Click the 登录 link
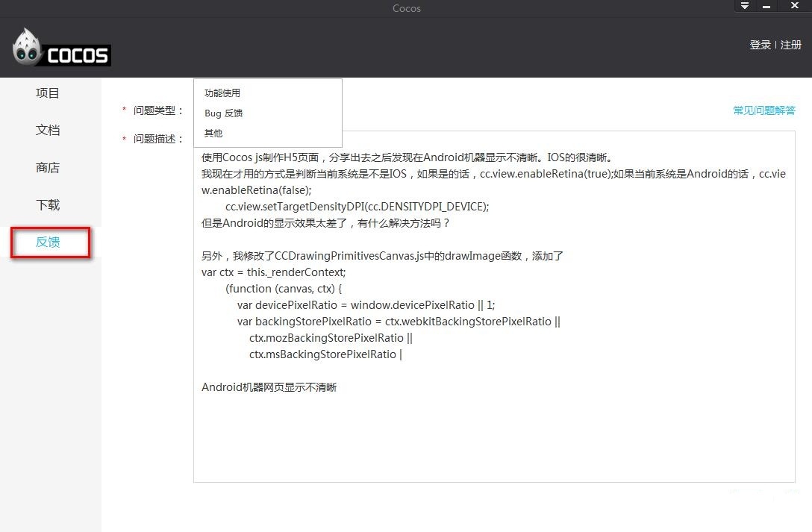Viewport: 812px width, 532px height. click(761, 45)
